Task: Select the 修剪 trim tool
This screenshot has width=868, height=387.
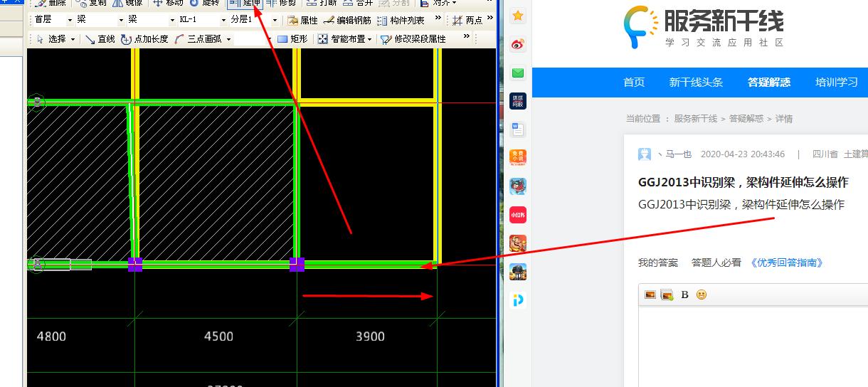Action: (281, 3)
